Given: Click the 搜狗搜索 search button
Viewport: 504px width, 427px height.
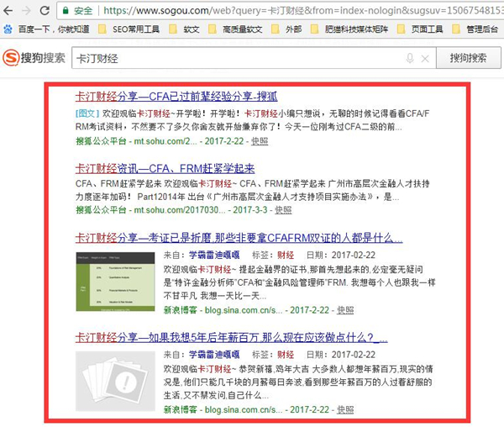Looking at the screenshot, I should (x=468, y=58).
